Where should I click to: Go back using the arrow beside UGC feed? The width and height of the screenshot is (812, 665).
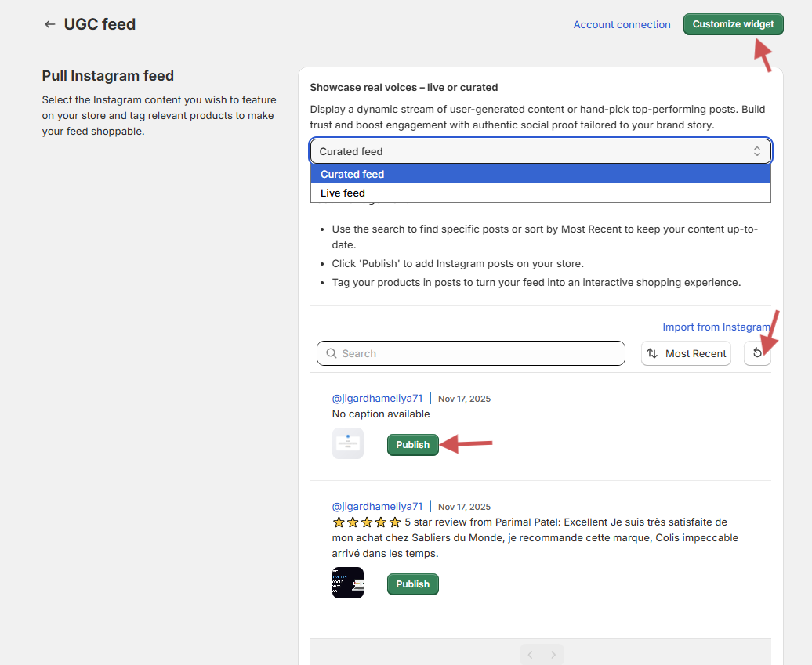point(49,24)
